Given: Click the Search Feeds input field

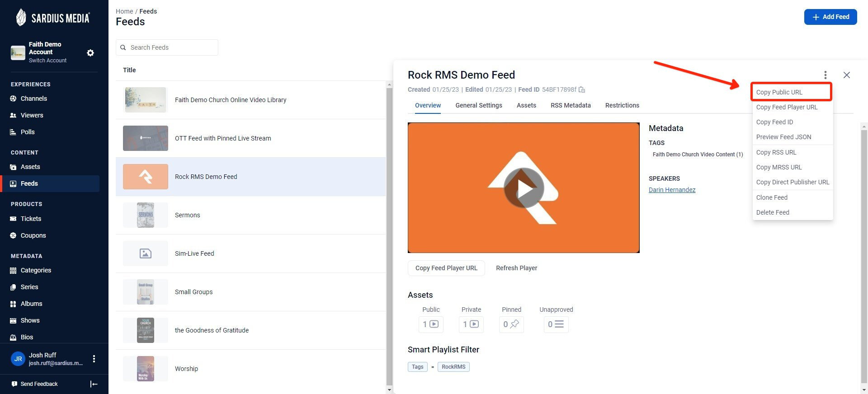Looking at the screenshot, I should [x=167, y=47].
